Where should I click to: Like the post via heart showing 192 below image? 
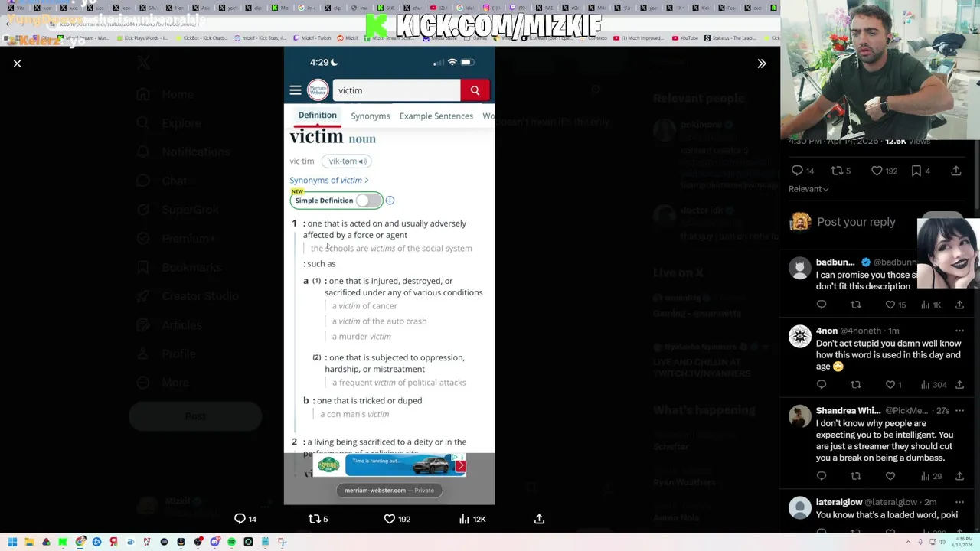click(397, 519)
